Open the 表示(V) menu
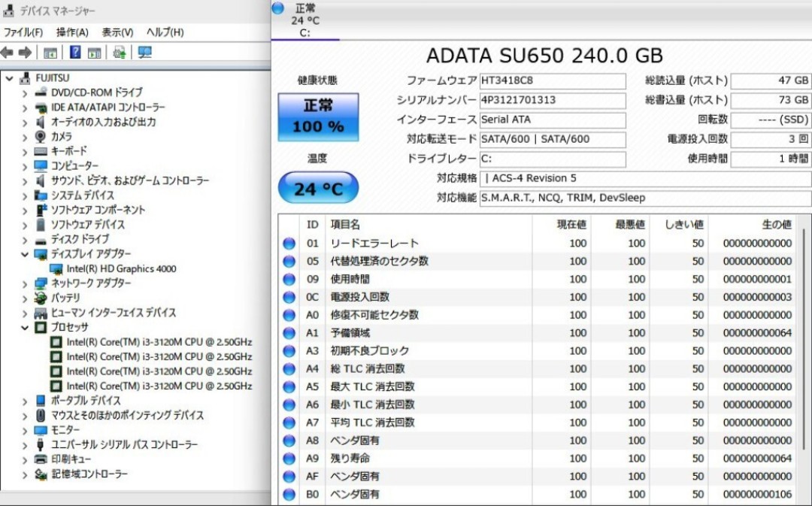812x506 pixels. point(117,32)
